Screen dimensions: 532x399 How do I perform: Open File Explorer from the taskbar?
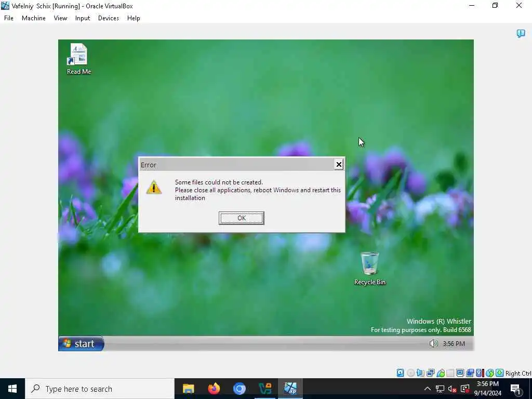tap(188, 389)
